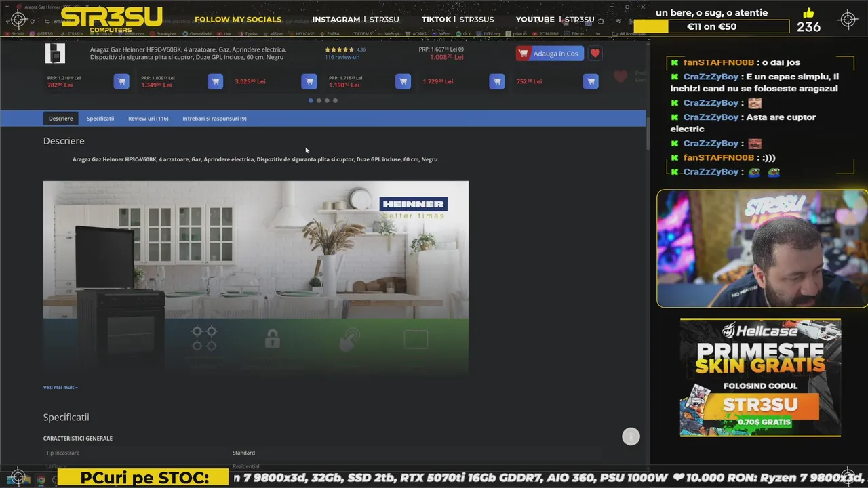Click the product title in sticky header
868x488 pixels.
[189, 53]
